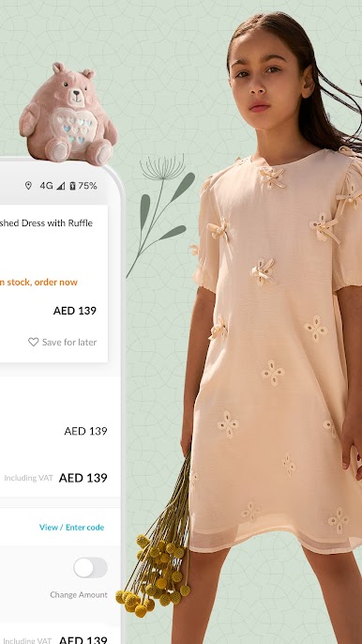This screenshot has height=644, width=362.
Task: Tap the 4G signal strength icon
Action: click(61, 186)
